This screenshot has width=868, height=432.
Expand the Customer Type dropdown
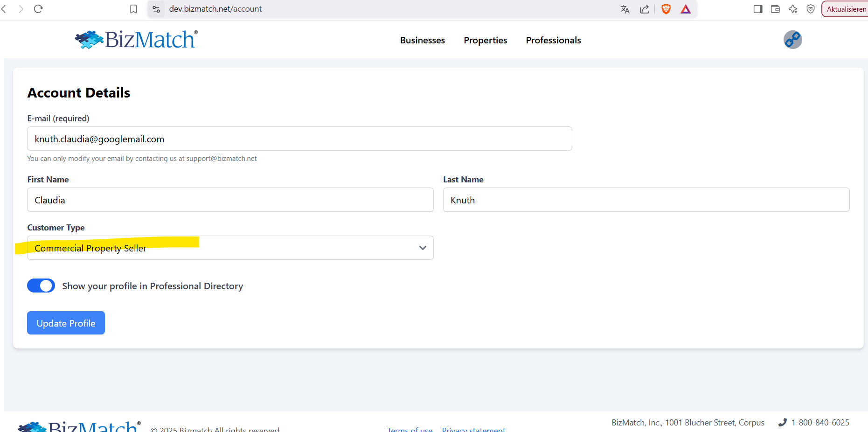[230, 248]
